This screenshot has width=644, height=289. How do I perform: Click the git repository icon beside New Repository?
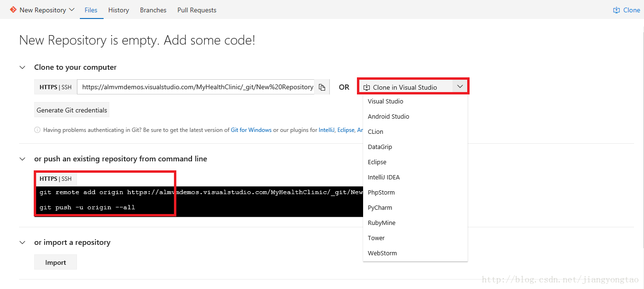click(x=13, y=9)
